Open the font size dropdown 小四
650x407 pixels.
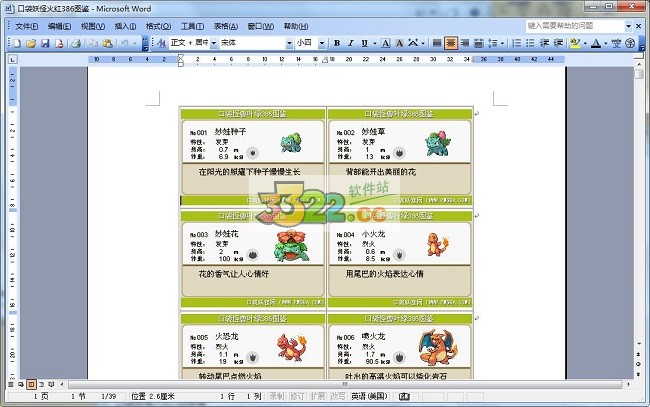[322, 43]
